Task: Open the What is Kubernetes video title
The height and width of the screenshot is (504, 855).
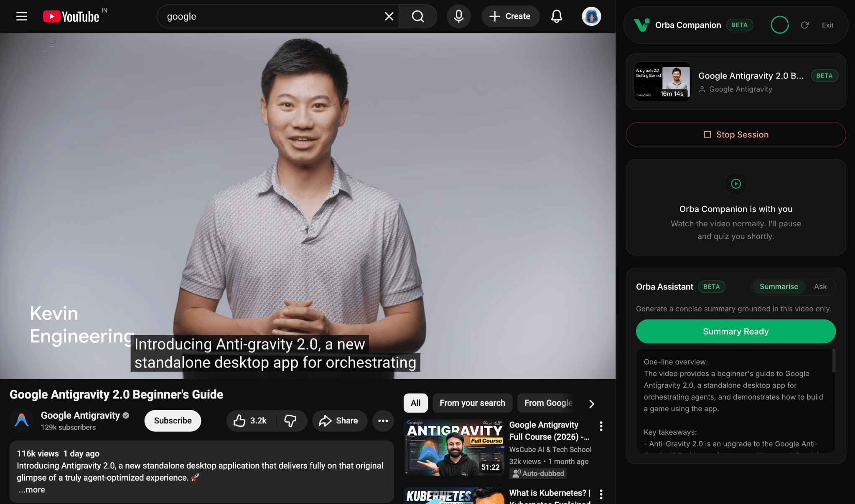Action: pos(550,497)
